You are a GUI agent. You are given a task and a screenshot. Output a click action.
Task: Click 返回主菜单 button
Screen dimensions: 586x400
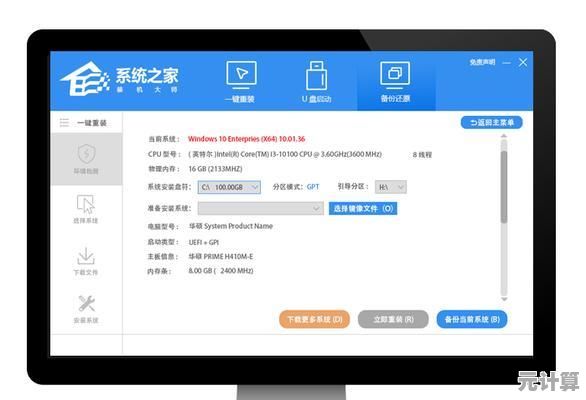(x=491, y=123)
